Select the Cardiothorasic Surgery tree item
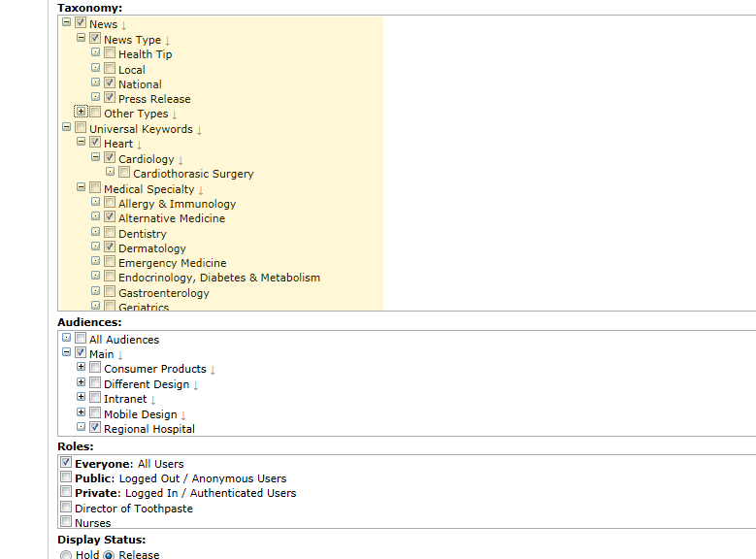 click(193, 174)
